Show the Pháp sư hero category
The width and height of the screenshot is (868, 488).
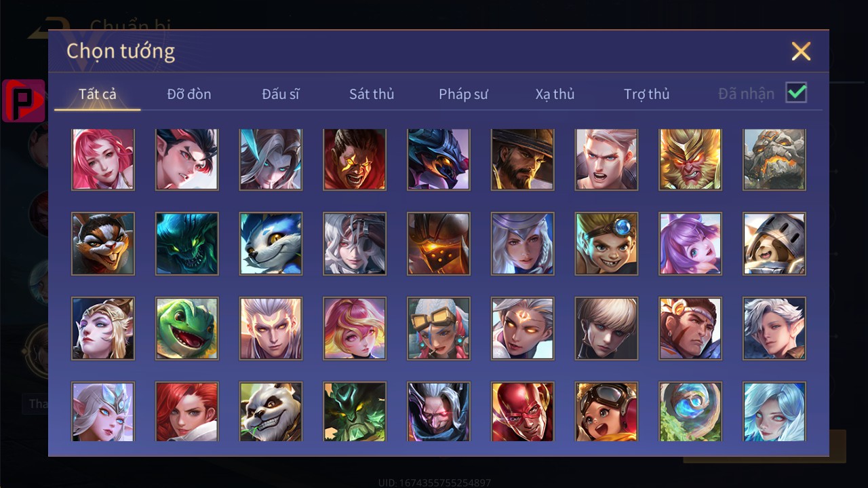(x=463, y=94)
